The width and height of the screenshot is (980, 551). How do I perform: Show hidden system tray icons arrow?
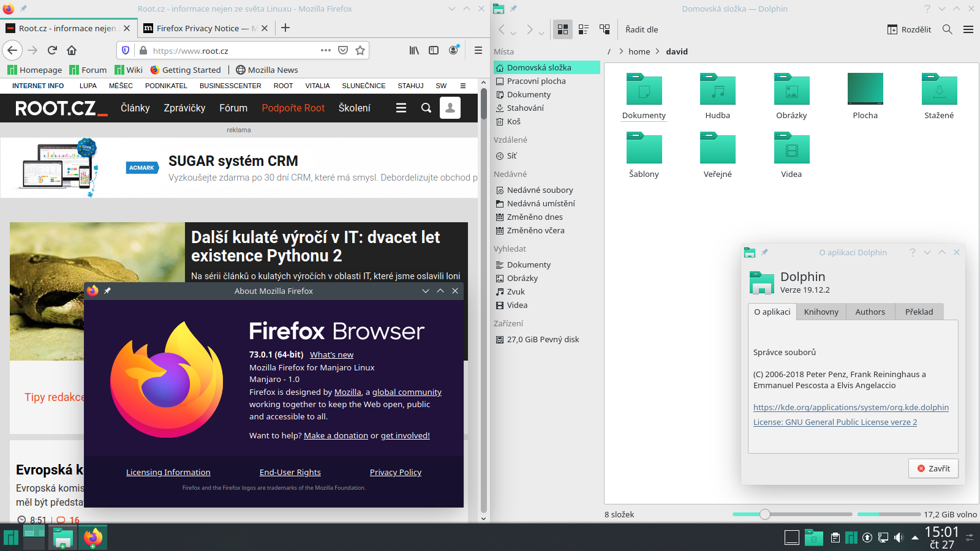click(x=915, y=538)
